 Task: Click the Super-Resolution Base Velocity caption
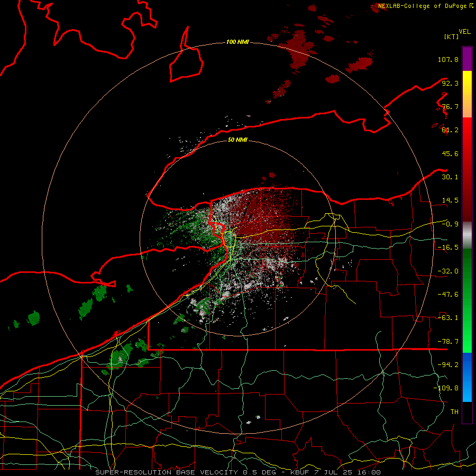[x=238, y=472]
